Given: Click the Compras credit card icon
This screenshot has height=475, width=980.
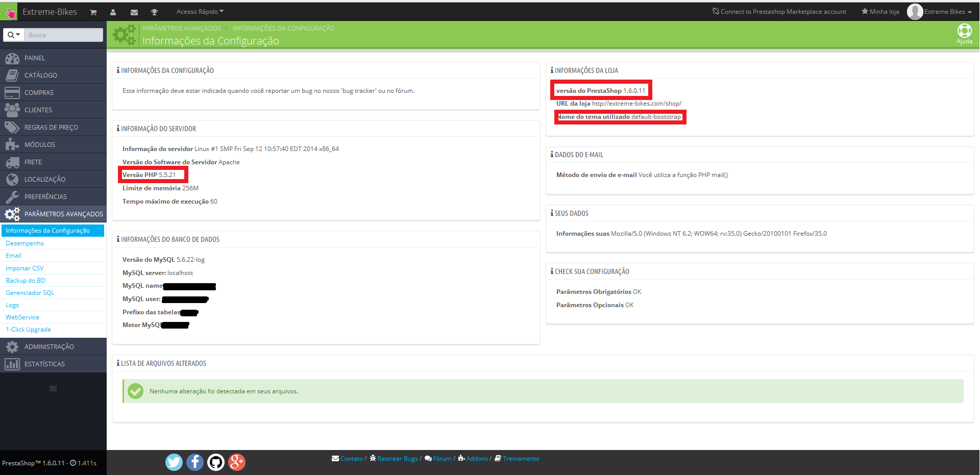Looking at the screenshot, I should 12,93.
